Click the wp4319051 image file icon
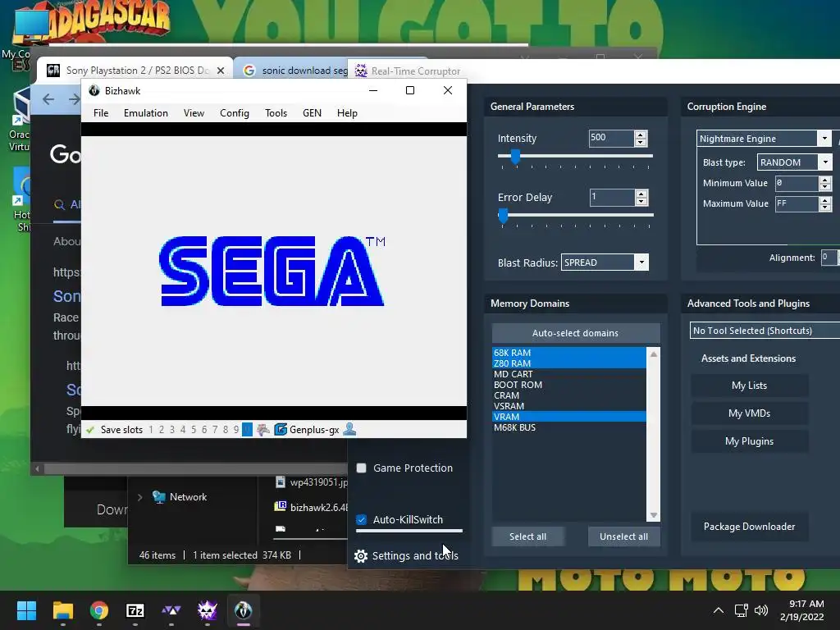Screen dimensions: 840x630 coord(281,482)
